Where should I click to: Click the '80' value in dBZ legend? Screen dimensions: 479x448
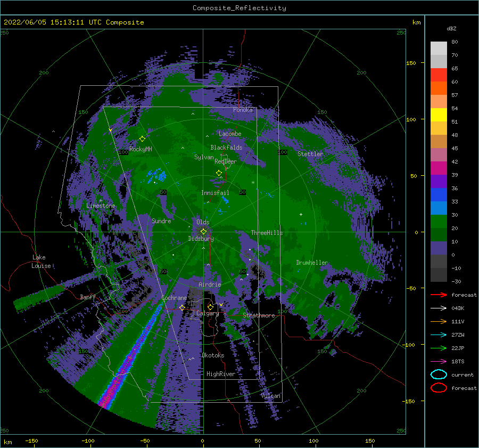click(455, 42)
